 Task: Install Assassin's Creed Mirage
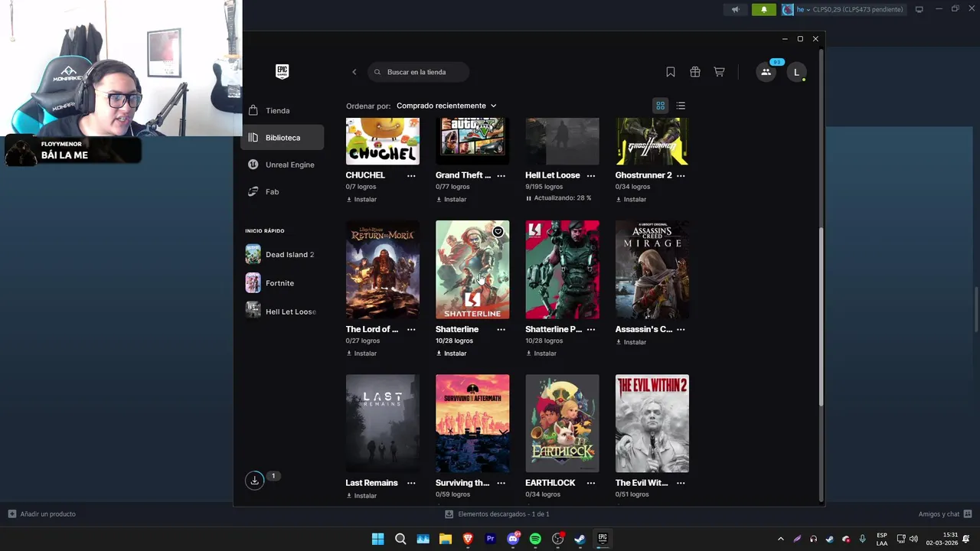pos(631,342)
